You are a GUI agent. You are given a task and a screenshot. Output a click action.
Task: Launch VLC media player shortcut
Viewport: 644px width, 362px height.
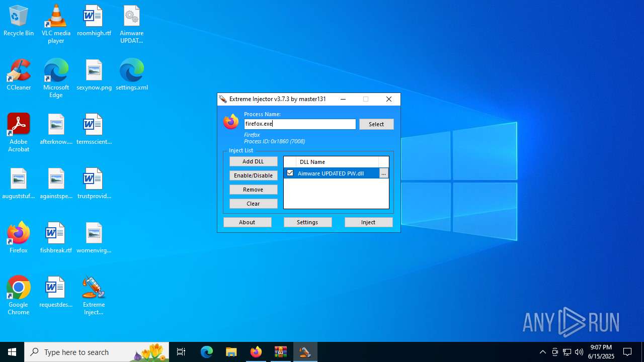[56, 24]
